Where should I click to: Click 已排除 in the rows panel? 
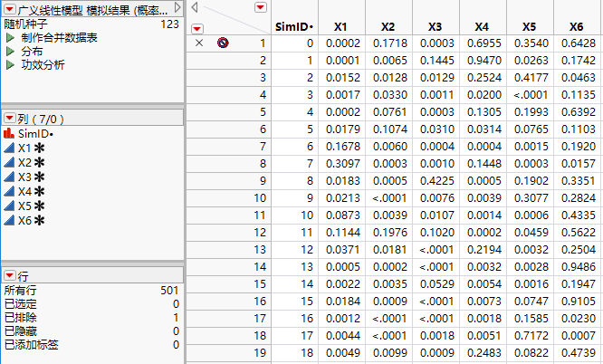point(22,318)
